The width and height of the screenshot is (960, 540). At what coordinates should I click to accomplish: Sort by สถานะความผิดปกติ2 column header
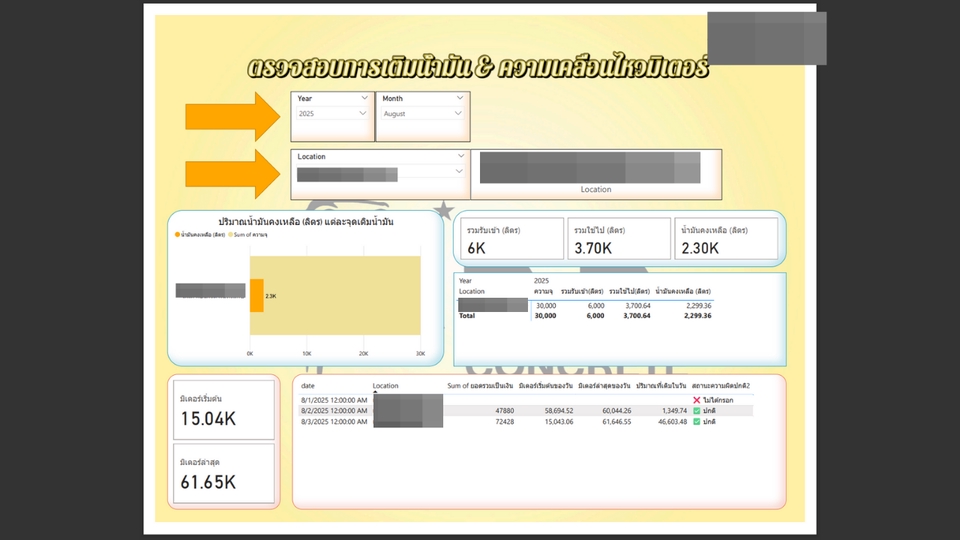tap(721, 386)
